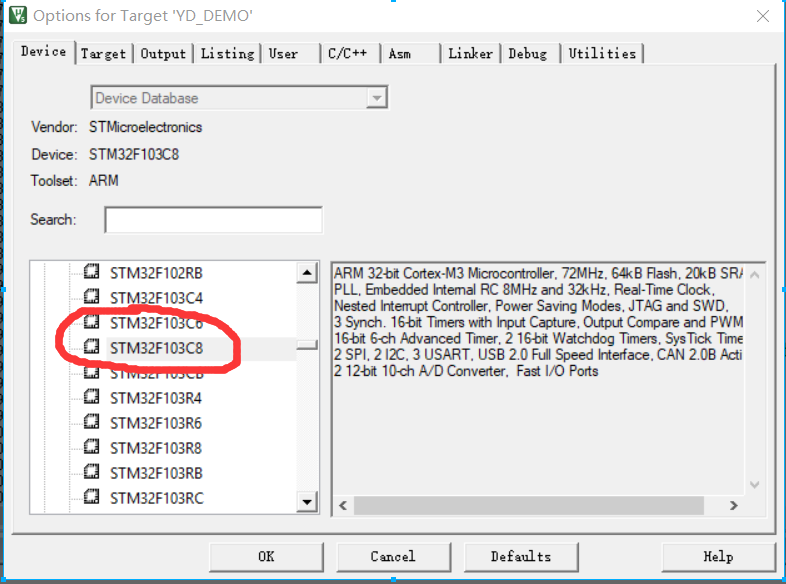
Task: Click the device list scrollbar thumb
Action: click(x=307, y=345)
